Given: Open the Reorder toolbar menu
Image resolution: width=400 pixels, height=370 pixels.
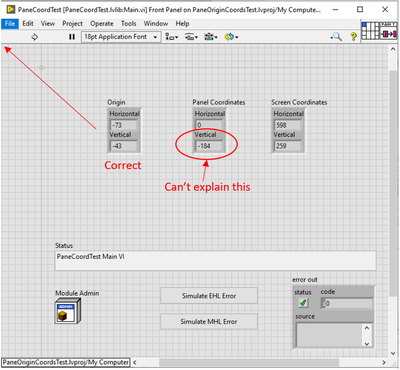Looking at the screenshot, I should 231,37.
